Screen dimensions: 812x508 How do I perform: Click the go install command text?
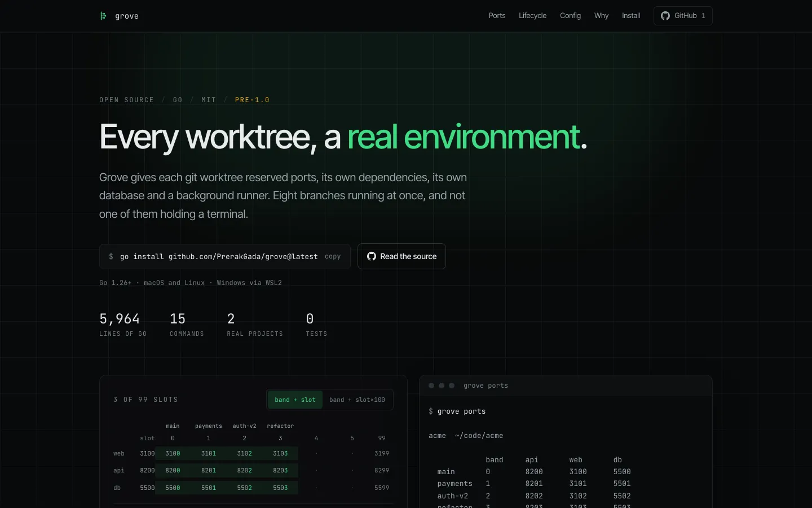pyautogui.click(x=219, y=256)
